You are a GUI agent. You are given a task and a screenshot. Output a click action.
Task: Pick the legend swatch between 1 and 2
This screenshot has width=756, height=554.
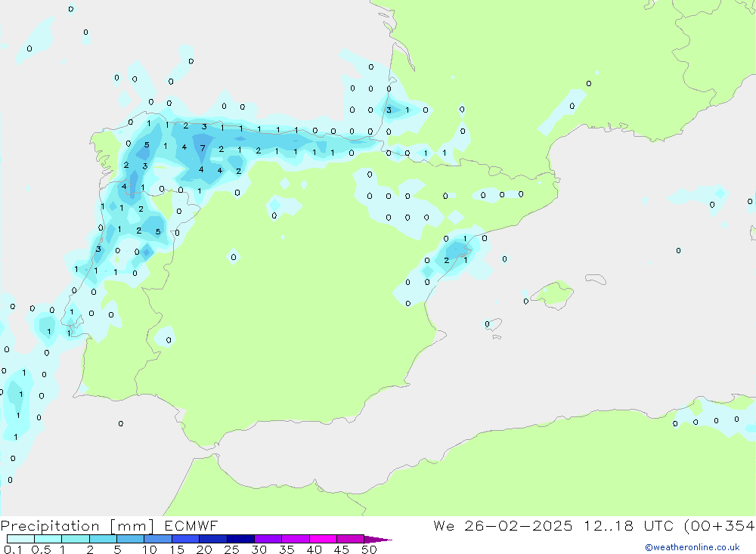tap(76, 540)
